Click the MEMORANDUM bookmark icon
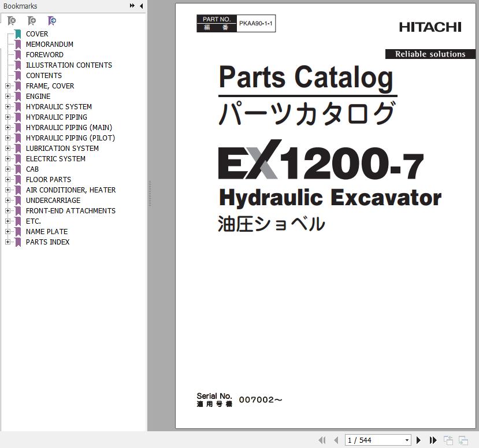479x448 pixels. (x=18, y=45)
